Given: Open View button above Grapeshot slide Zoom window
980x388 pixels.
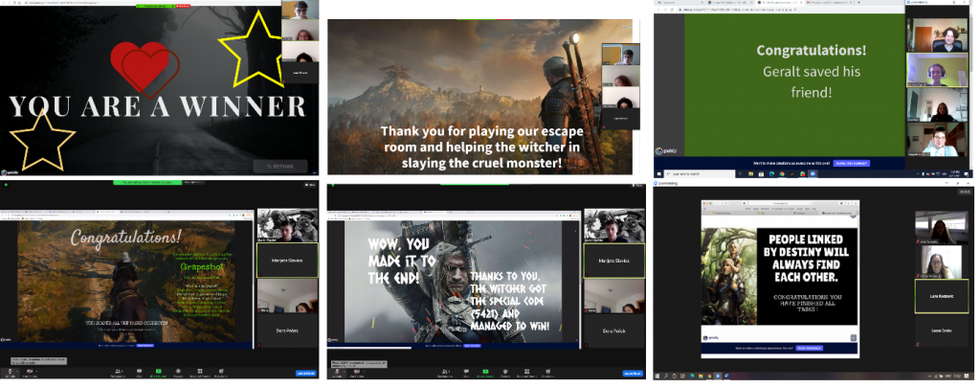Looking at the screenshot, I should [x=309, y=185].
